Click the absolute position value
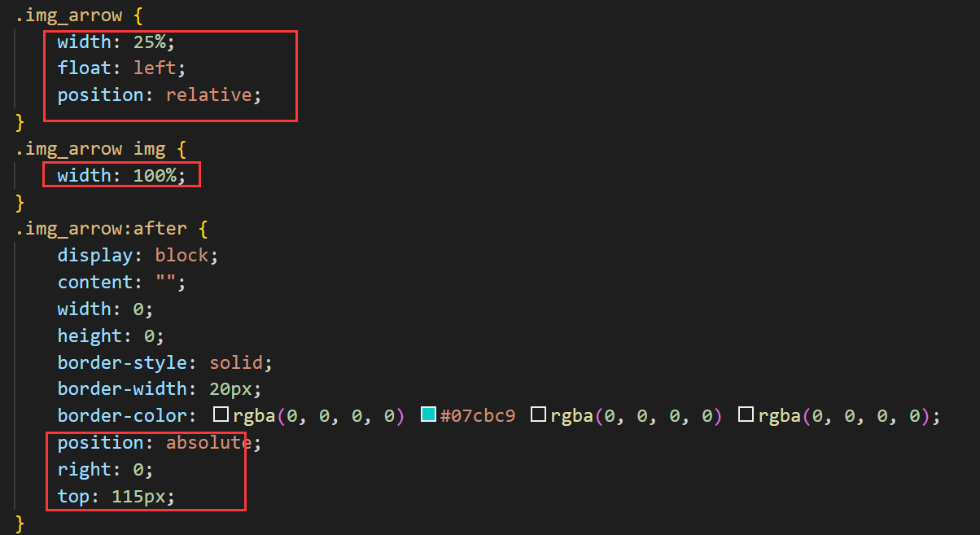The width and height of the screenshot is (980, 535). click(209, 442)
